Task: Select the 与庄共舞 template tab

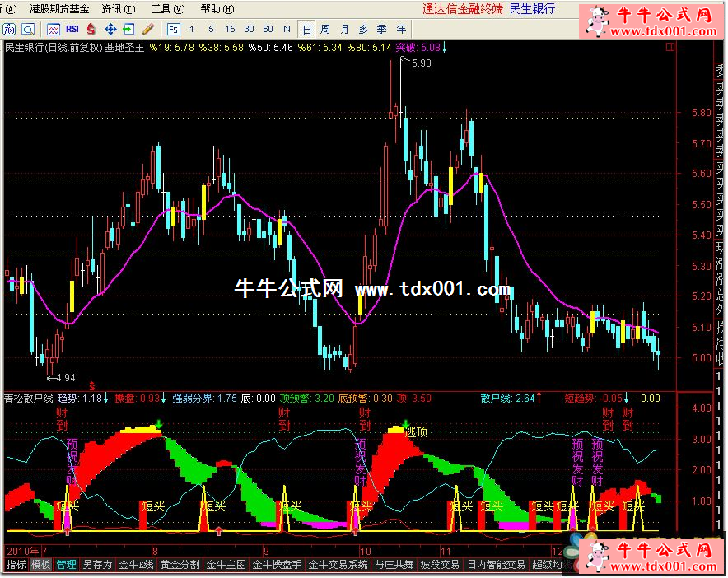Action: pos(394,565)
